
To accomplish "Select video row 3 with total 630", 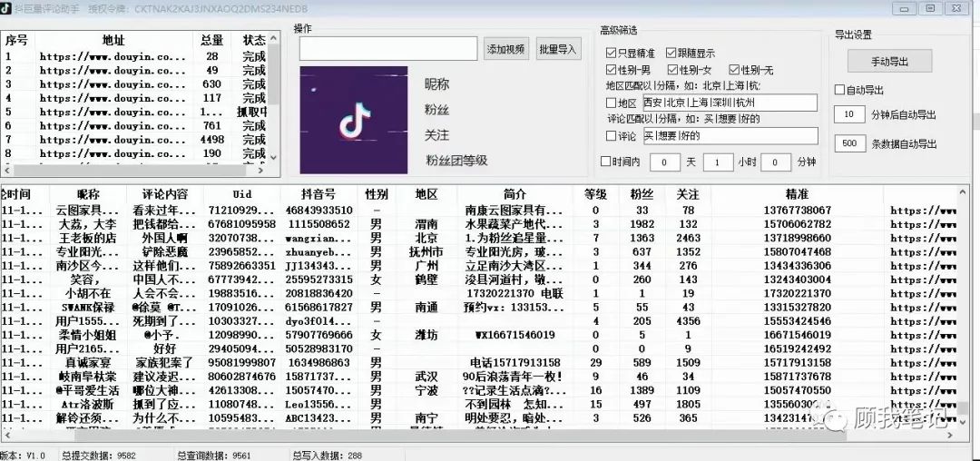I will [x=134, y=84].
